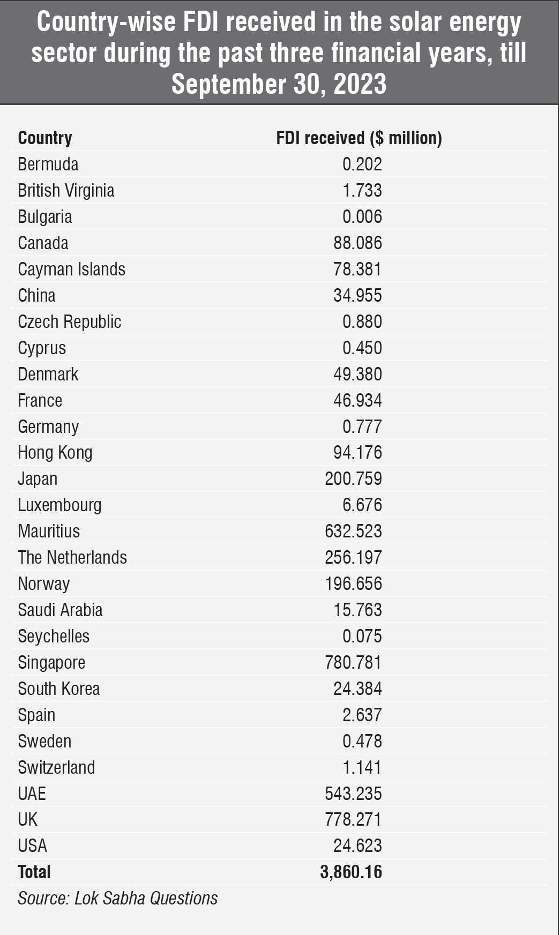The width and height of the screenshot is (560, 935).
Task: Click the UAE value 543.235
Action: pos(353,794)
